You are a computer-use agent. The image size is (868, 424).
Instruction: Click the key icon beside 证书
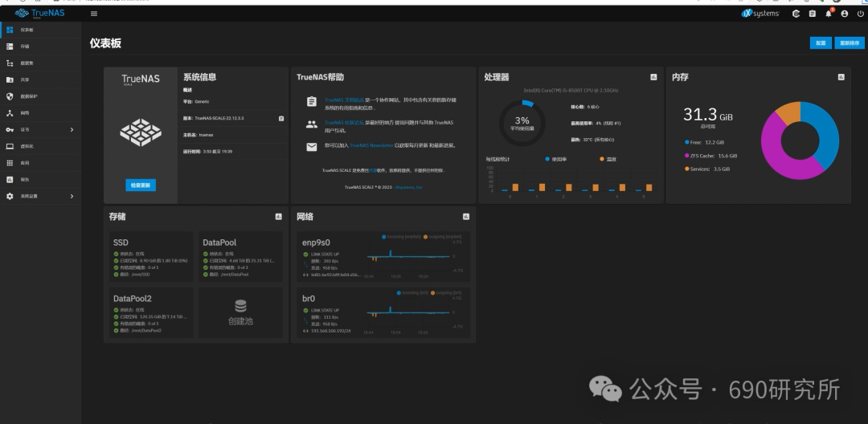coord(10,130)
